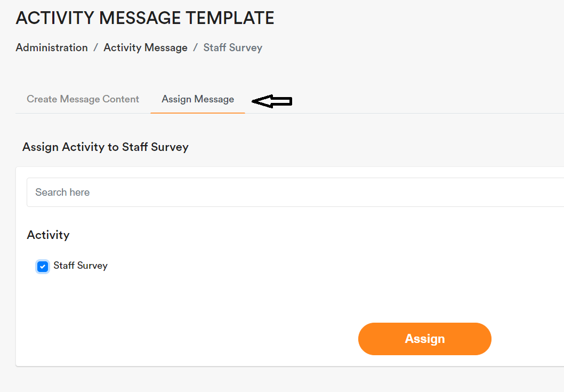Switch to Create Message Content tab

click(x=83, y=99)
